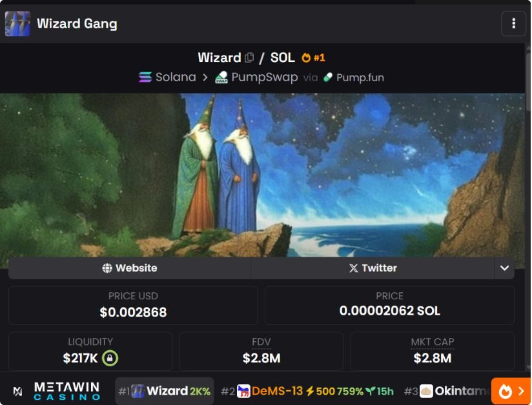Click the wizard banner image
532x405 pixels.
click(262, 175)
